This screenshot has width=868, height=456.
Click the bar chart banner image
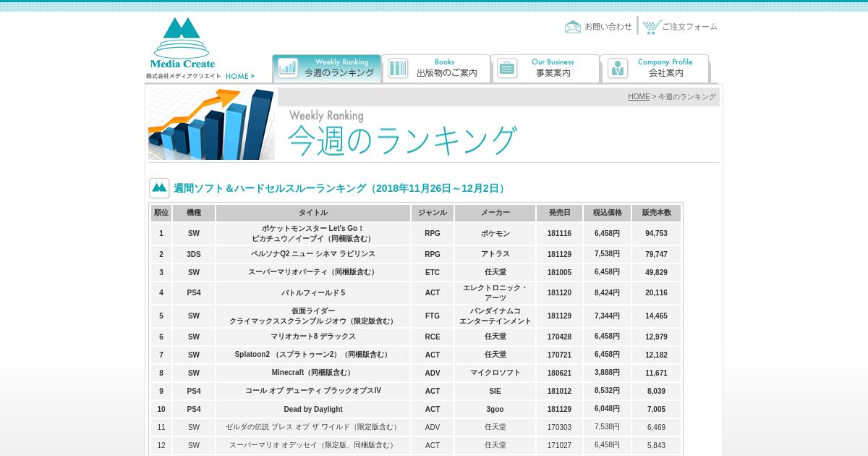[211, 124]
